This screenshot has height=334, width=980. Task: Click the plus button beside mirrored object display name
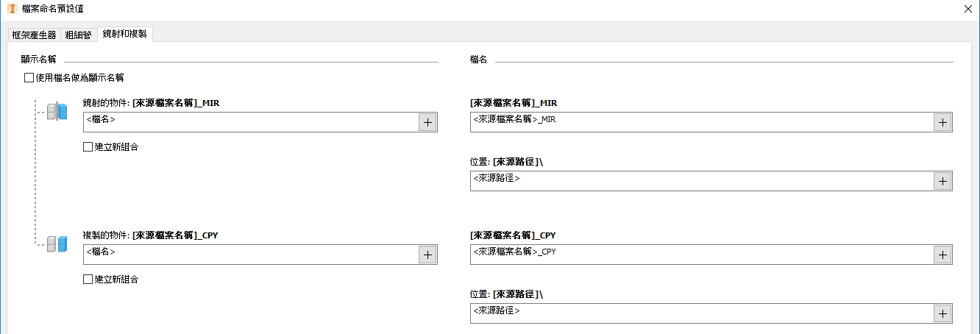click(x=427, y=123)
